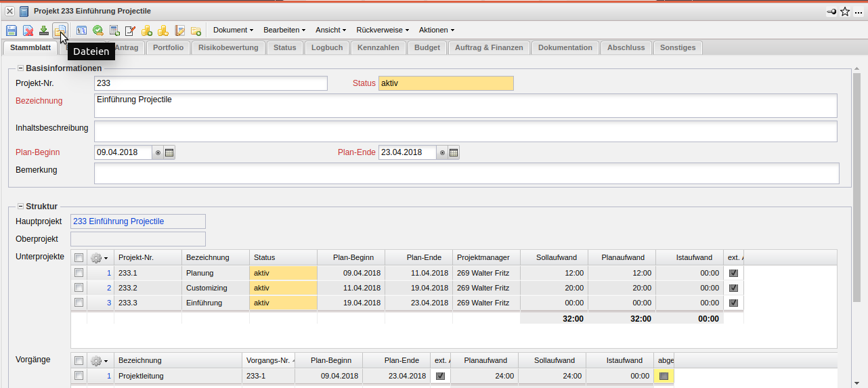The height and width of the screenshot is (388, 868).
Task: Open calendar picker for Plan-Beginn
Action: [169, 153]
